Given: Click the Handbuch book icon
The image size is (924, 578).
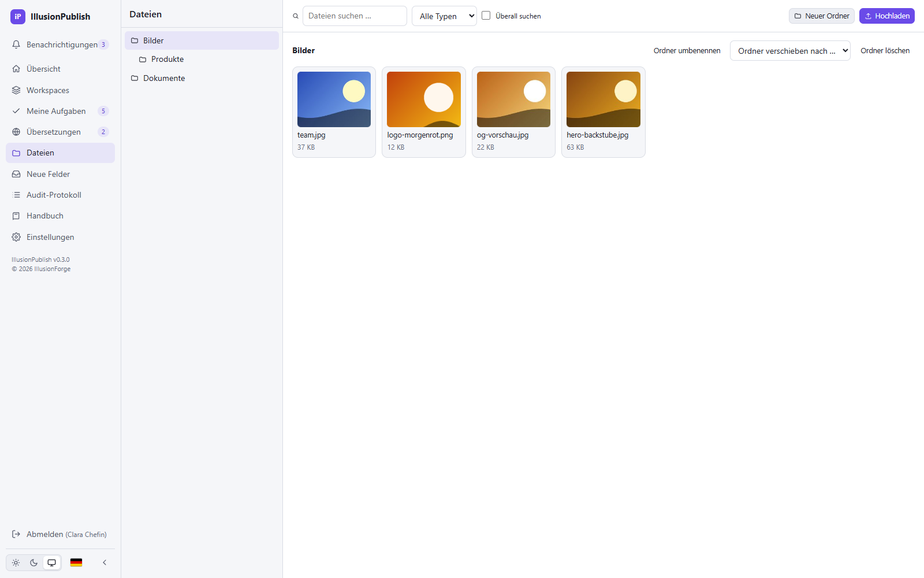Looking at the screenshot, I should pos(16,216).
